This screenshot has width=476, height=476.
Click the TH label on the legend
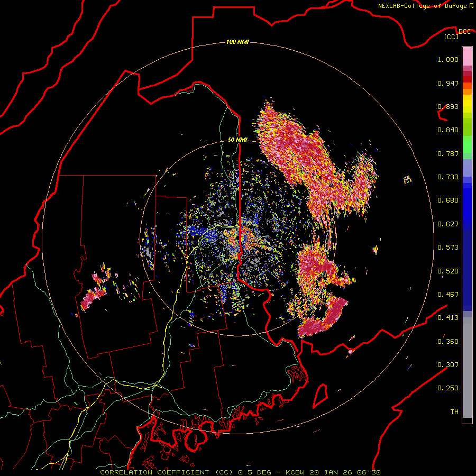(x=454, y=412)
